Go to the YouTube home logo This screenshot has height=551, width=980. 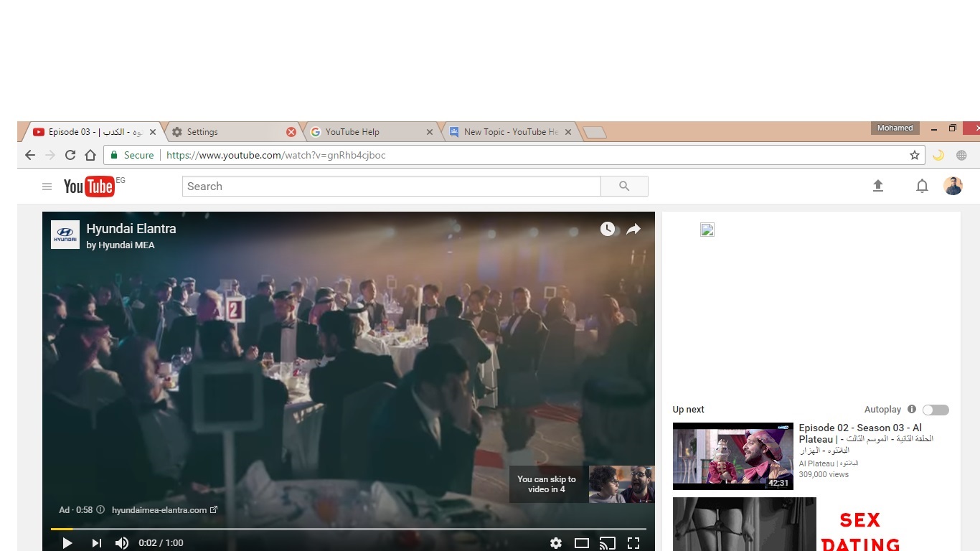click(89, 187)
